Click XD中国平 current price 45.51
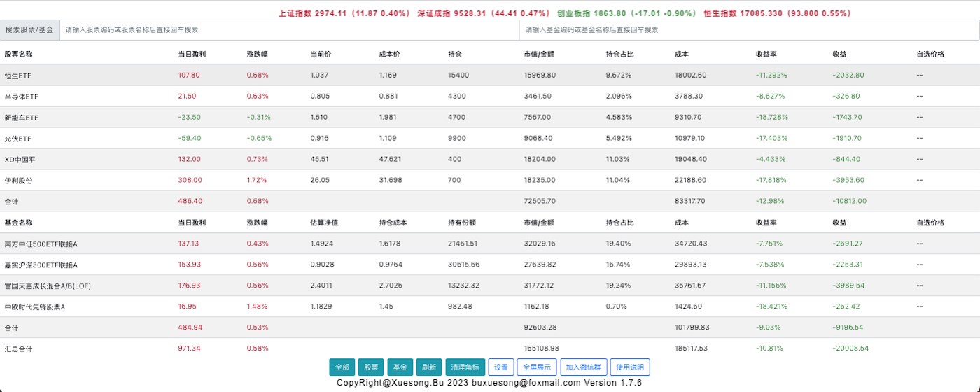Image resolution: width=980 pixels, height=392 pixels. 321,159
